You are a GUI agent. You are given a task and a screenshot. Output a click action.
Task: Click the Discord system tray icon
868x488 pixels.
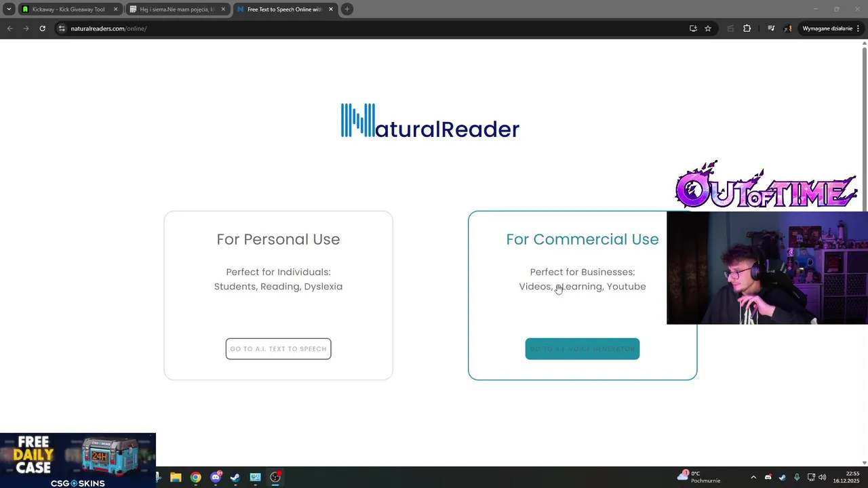[x=768, y=477]
